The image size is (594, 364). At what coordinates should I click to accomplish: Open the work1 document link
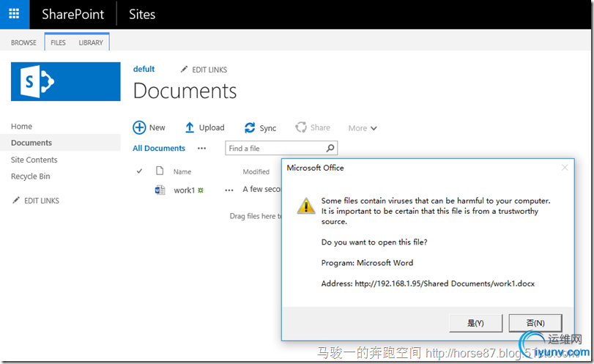184,190
